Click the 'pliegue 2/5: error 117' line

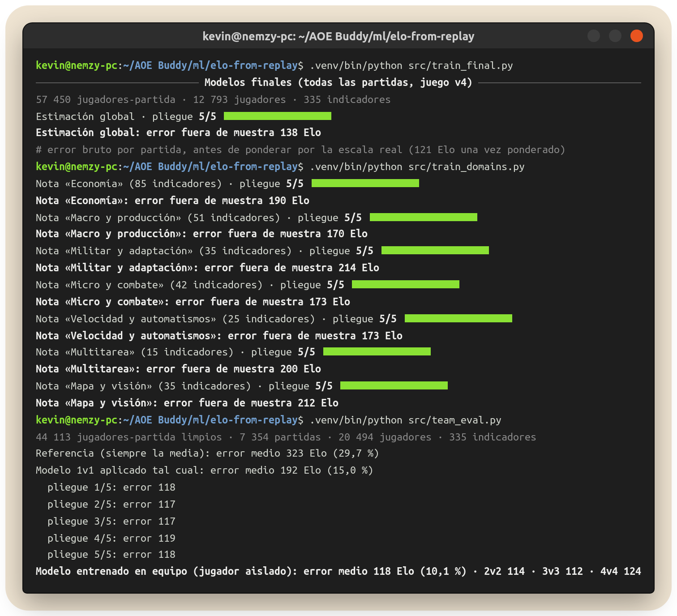(111, 504)
